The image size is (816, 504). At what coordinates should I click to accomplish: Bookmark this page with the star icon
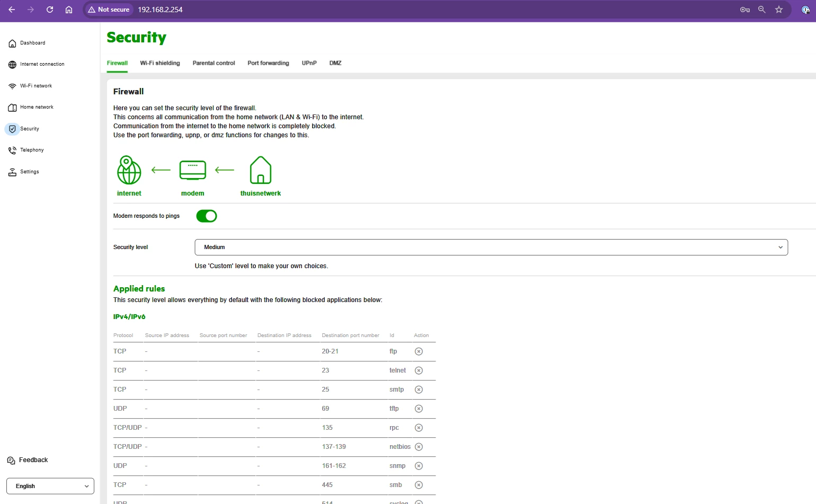[779, 10]
